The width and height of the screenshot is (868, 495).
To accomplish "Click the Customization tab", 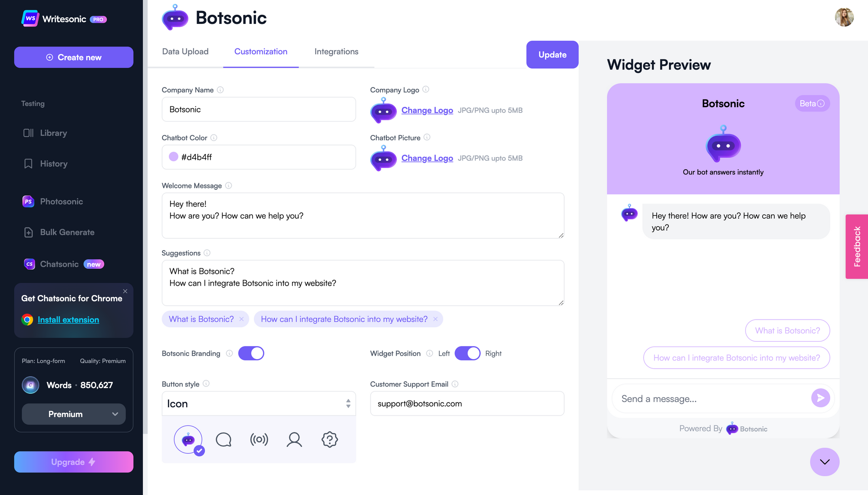I will pyautogui.click(x=260, y=51).
